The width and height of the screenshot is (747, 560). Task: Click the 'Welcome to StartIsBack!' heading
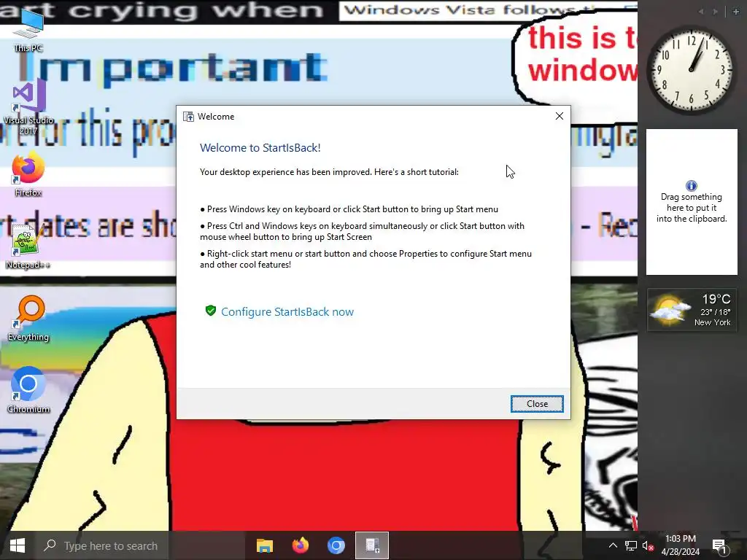tap(260, 147)
